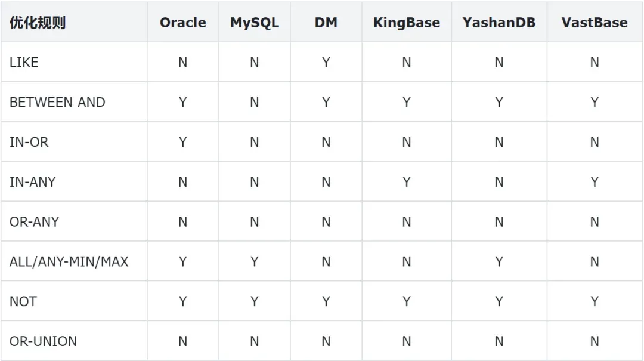Click the DM cell in LIKE row

[x=326, y=62]
